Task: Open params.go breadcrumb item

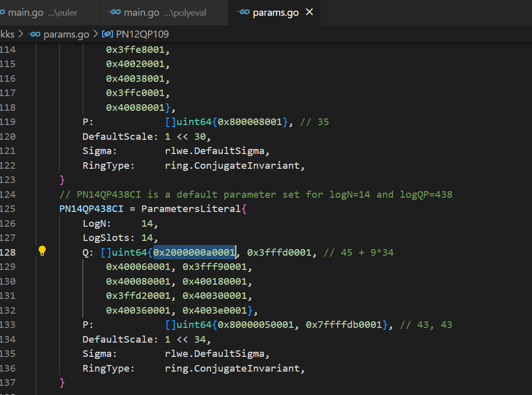Action: click(66, 34)
